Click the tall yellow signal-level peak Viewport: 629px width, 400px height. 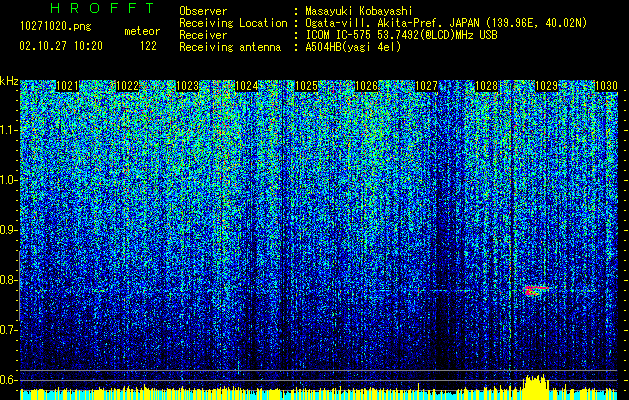click(x=536, y=387)
